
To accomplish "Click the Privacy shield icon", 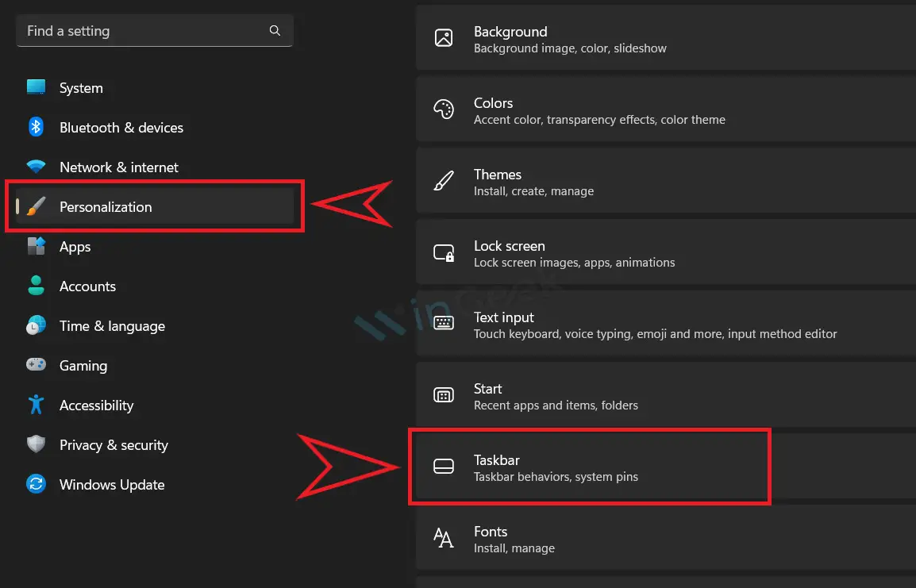I will (x=37, y=444).
